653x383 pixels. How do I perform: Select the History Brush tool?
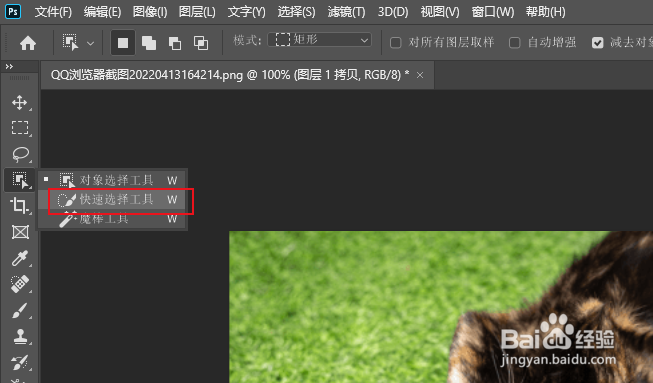click(x=20, y=362)
